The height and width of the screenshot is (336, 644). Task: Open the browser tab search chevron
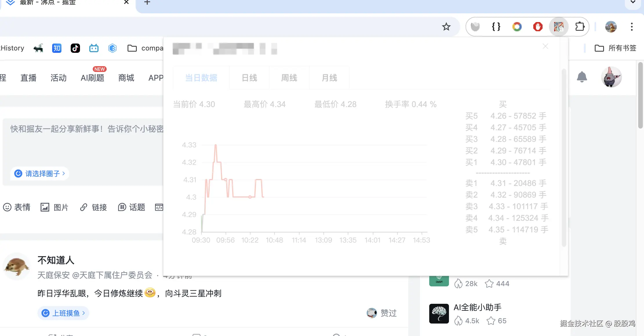pos(633,2)
